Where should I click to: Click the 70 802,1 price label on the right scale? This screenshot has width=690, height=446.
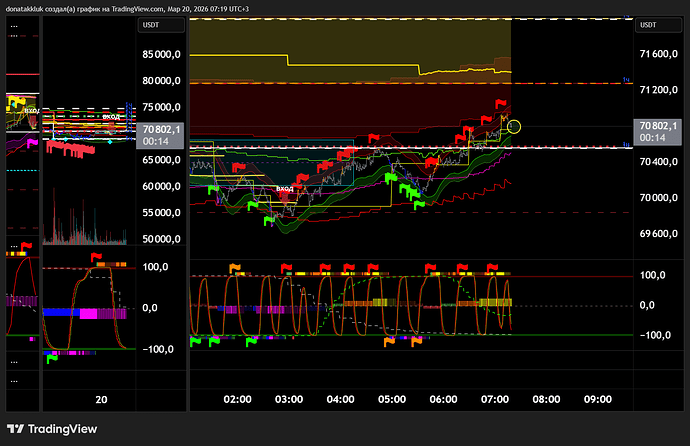(x=659, y=128)
